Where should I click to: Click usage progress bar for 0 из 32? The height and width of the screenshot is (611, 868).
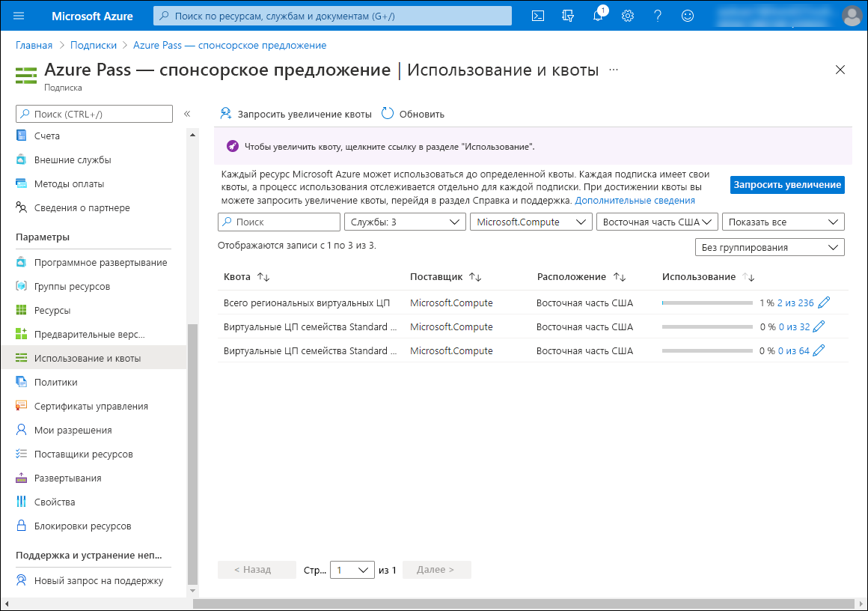coord(707,326)
